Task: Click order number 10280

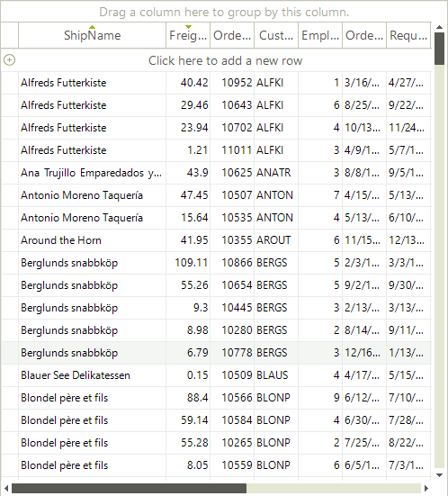Action: [x=237, y=330]
